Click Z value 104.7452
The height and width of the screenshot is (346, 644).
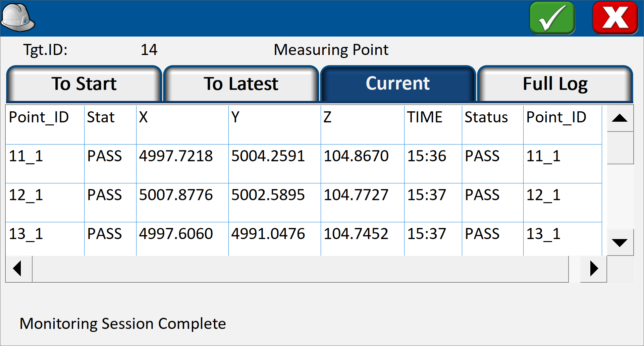click(x=363, y=239)
